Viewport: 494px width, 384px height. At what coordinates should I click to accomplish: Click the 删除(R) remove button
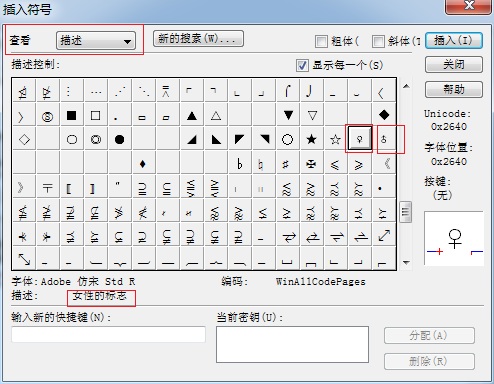[x=429, y=361]
